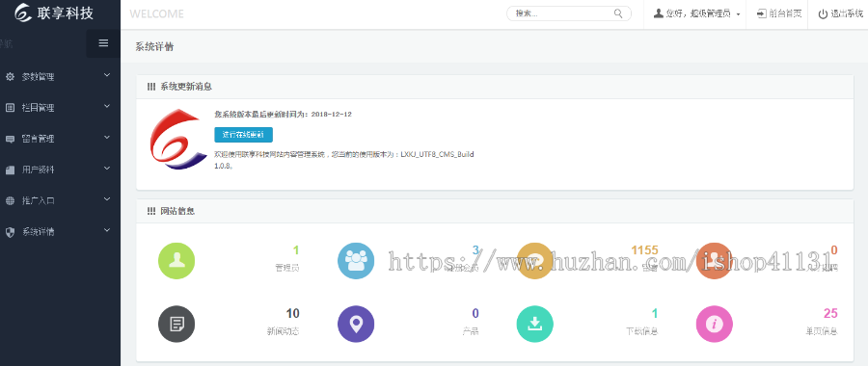Click the shield icon beside 系统详情
The height and width of the screenshot is (366, 868).
coord(10,232)
